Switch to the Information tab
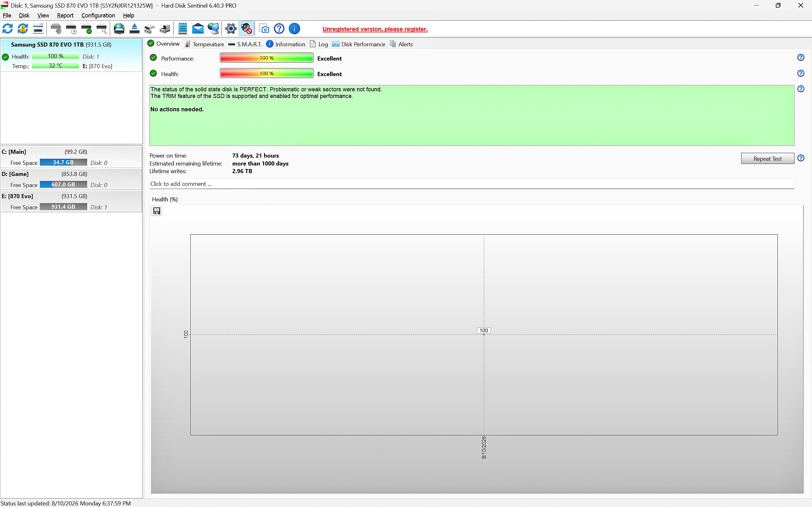This screenshot has width=812, height=507. pos(286,44)
